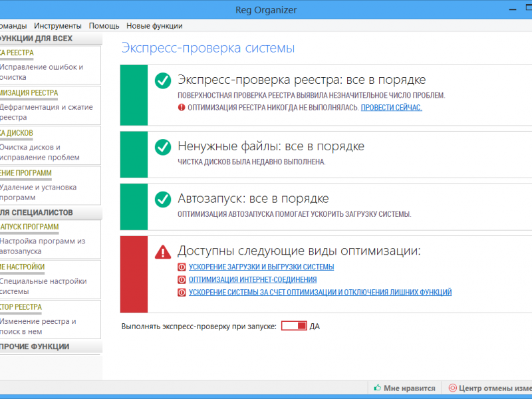Open the registry cleaning tool "Исправление ошибок и очистка"
This screenshot has height=399, width=532.
(x=51, y=65)
